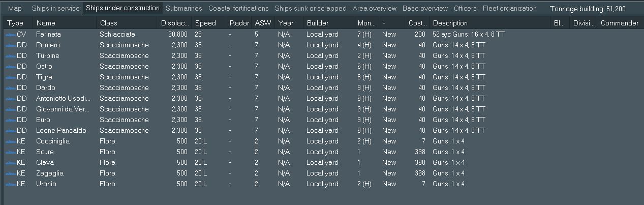Select the ship name Giovanni da Ver
This screenshot has height=205, width=644.
point(63,109)
